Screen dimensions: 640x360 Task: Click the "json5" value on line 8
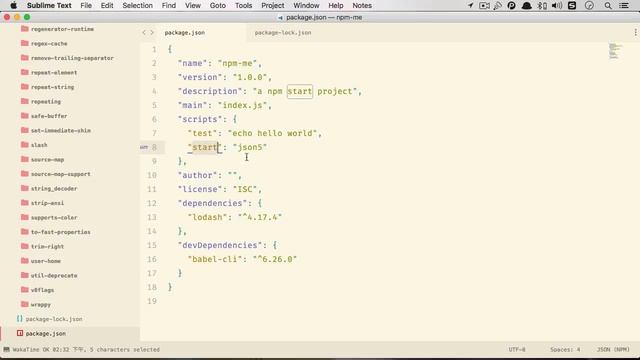[250, 147]
